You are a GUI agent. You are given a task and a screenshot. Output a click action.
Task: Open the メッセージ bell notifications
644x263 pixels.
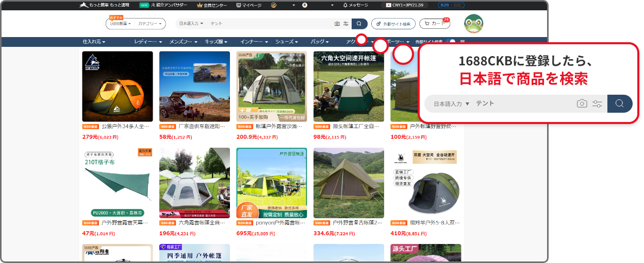tap(355, 5)
